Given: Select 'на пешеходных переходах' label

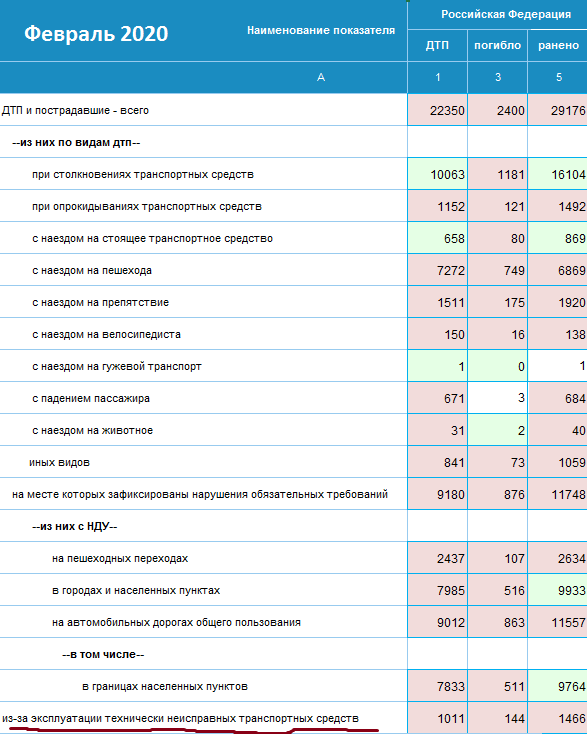Looking at the screenshot, I should pyautogui.click(x=120, y=558).
